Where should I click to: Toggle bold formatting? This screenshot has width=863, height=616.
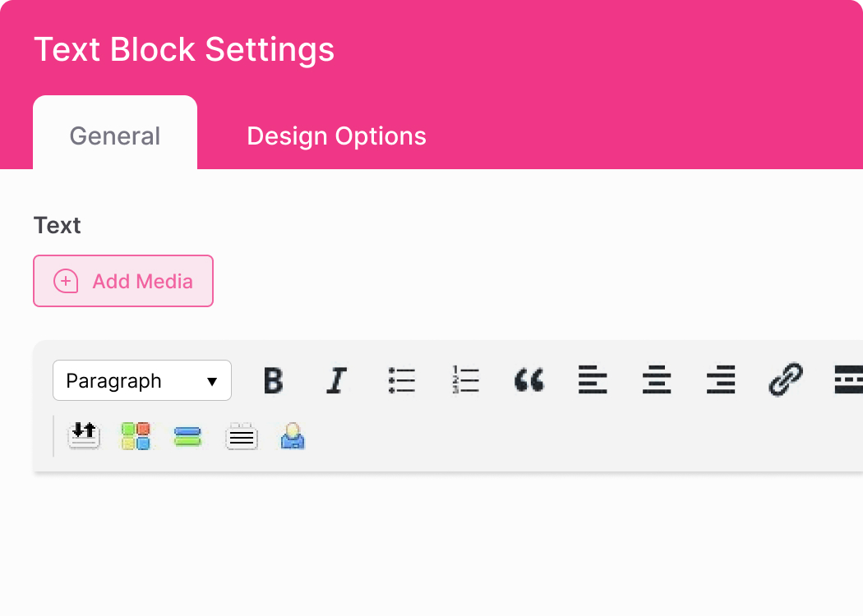click(x=274, y=379)
